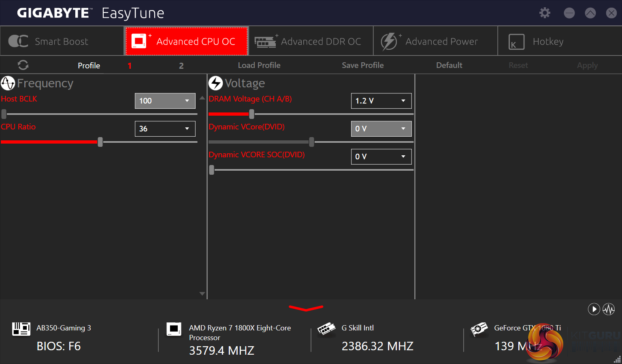Click the round play button icon
622x364 pixels.
click(594, 309)
